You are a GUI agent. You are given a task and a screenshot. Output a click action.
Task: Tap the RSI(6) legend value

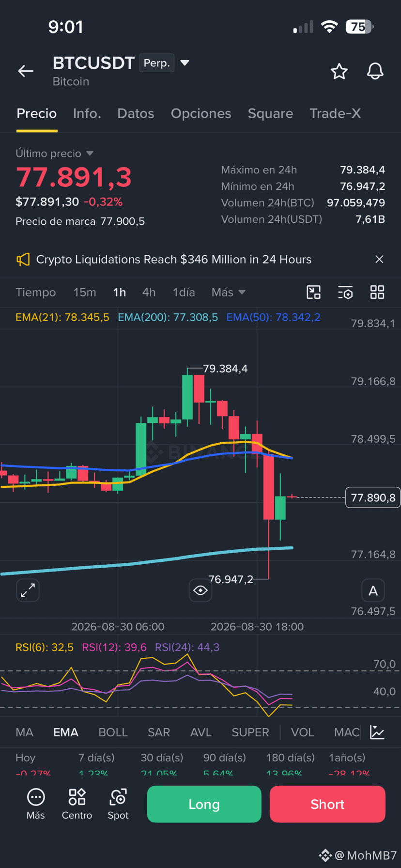click(45, 648)
